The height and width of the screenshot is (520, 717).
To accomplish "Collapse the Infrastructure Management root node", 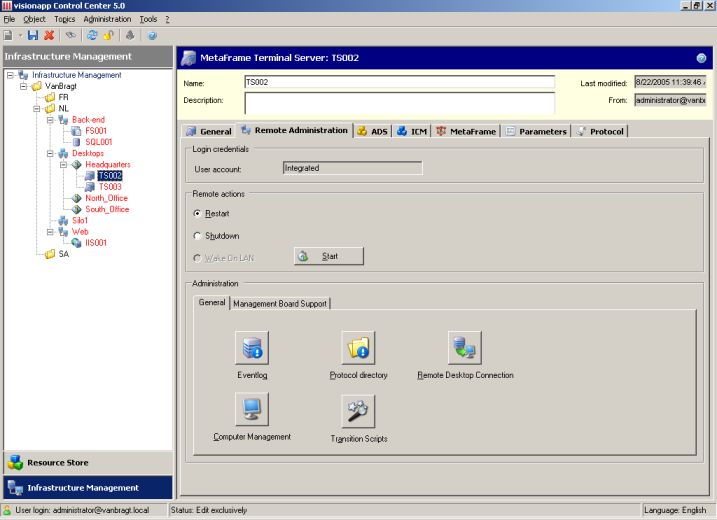I will [x=10, y=75].
